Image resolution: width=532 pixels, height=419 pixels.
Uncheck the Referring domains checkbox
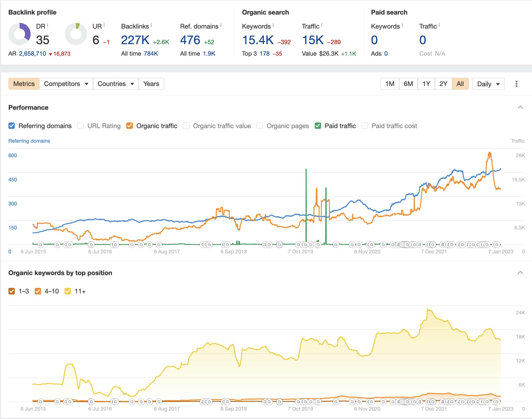[12, 126]
